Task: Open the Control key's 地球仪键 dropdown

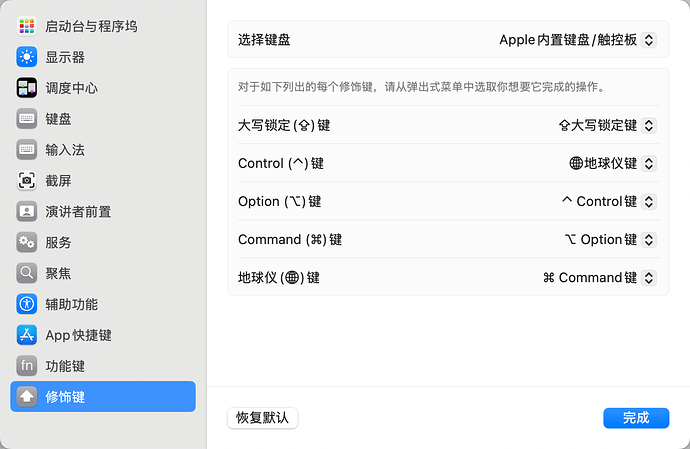Action: point(613,163)
